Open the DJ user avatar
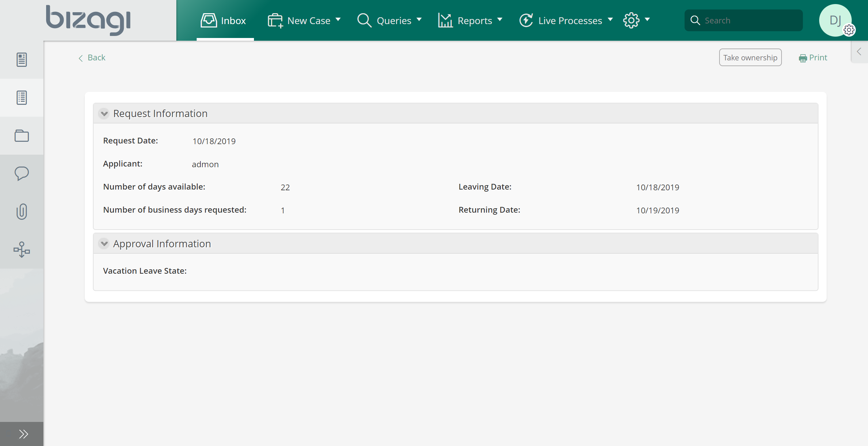 (x=835, y=20)
